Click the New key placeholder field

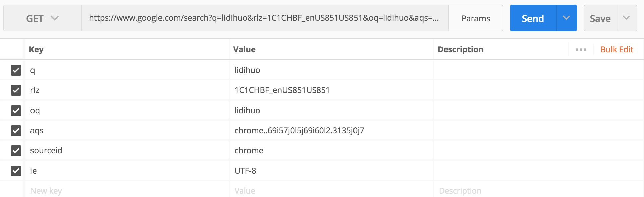[x=127, y=191]
